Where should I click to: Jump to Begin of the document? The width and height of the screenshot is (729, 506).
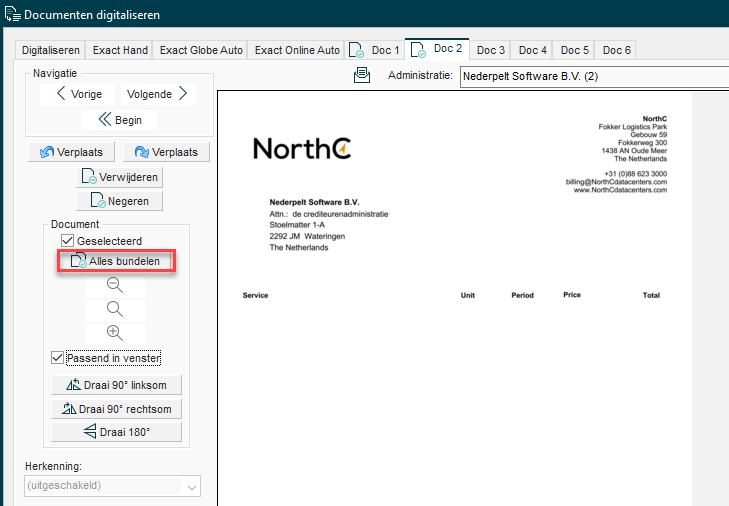click(x=119, y=120)
